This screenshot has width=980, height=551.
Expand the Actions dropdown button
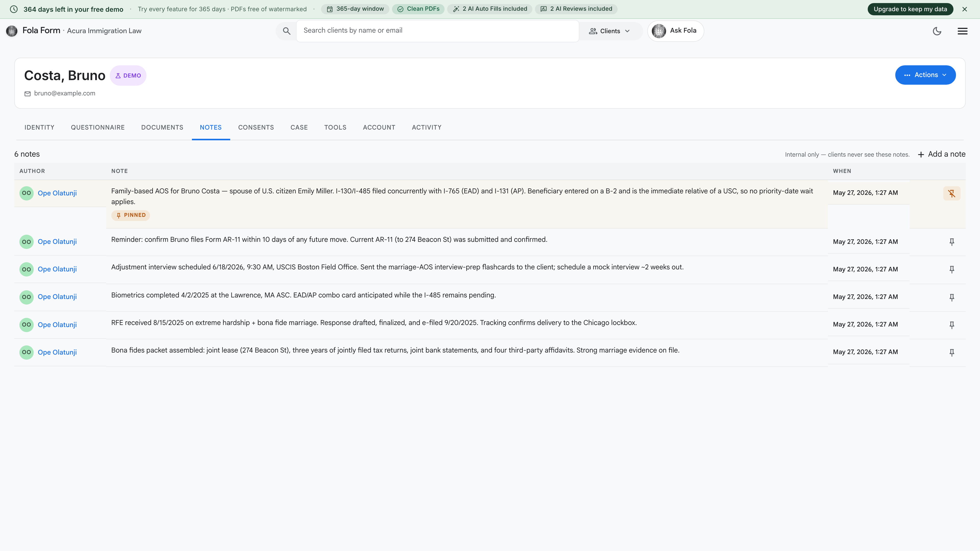(x=925, y=75)
